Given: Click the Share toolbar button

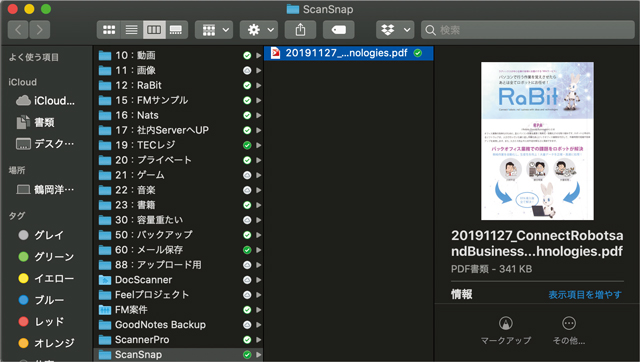Looking at the screenshot, I should pyautogui.click(x=300, y=30).
